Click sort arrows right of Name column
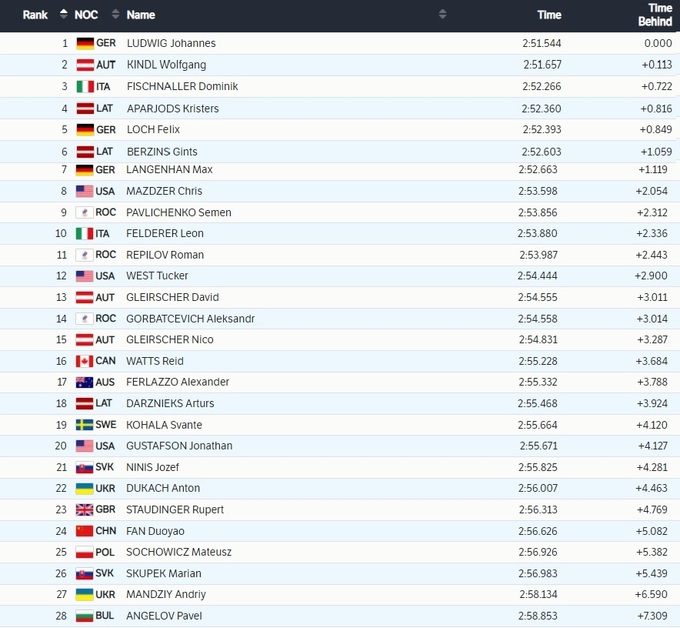 coord(442,15)
